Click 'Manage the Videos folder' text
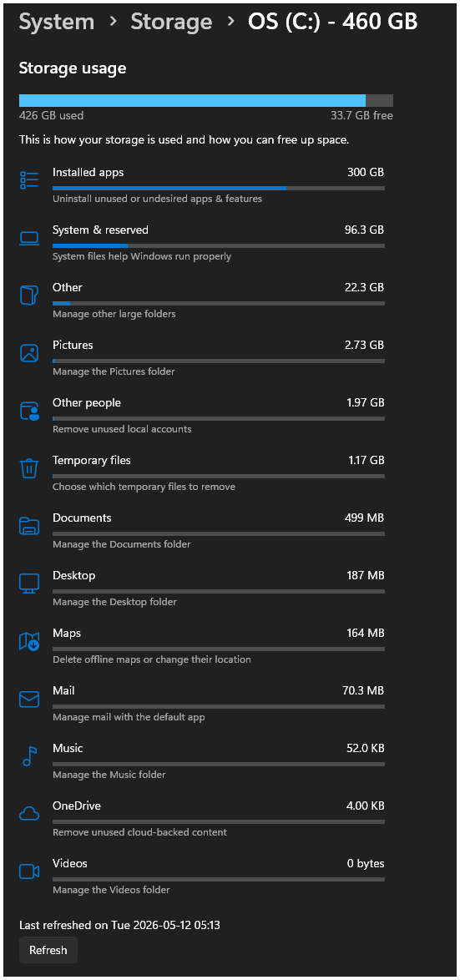This screenshot has height=980, width=460. click(111, 890)
